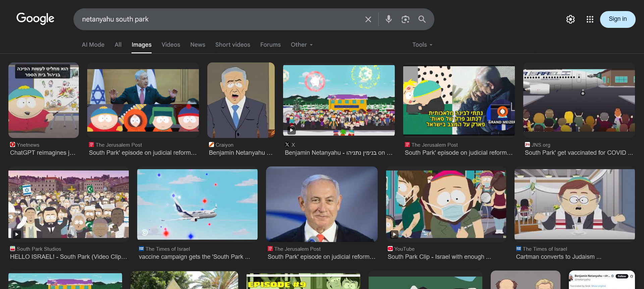Open the Short videos tab
This screenshot has height=289, width=644.
pos(233,45)
